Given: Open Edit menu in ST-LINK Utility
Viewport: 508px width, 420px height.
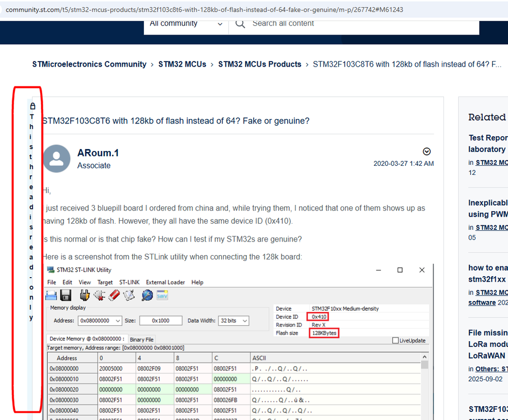Looking at the screenshot, I should click(68, 282).
